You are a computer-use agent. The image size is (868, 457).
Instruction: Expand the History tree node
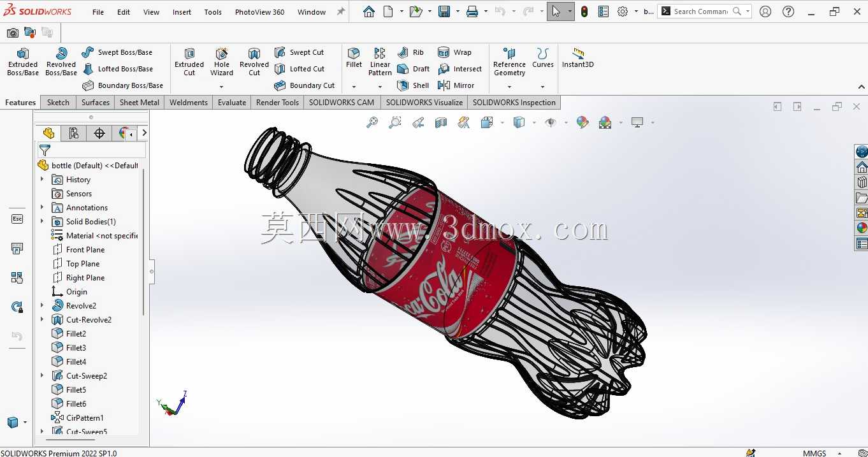(42, 180)
